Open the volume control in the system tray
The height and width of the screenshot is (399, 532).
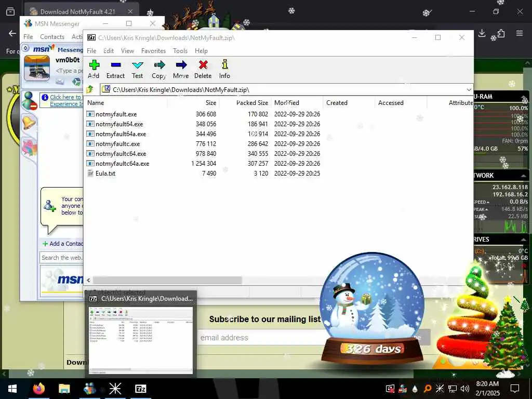coord(465,389)
